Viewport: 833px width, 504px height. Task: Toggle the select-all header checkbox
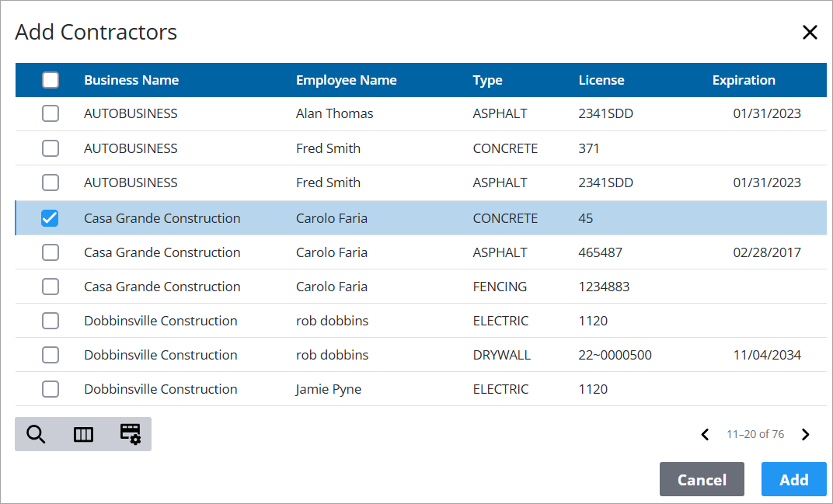click(x=51, y=80)
